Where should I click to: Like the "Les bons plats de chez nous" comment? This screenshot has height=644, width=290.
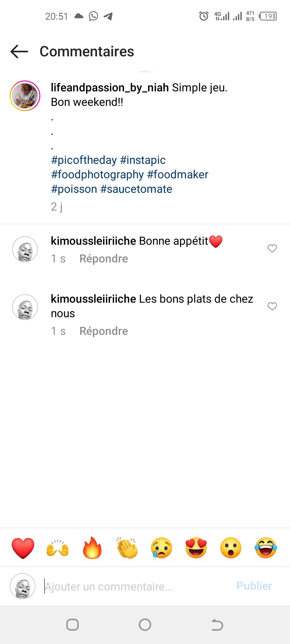pos(272,306)
